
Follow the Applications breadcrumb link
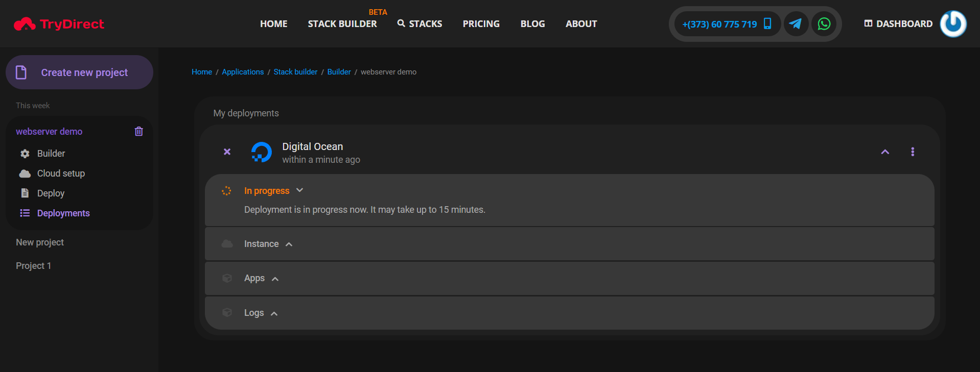243,72
